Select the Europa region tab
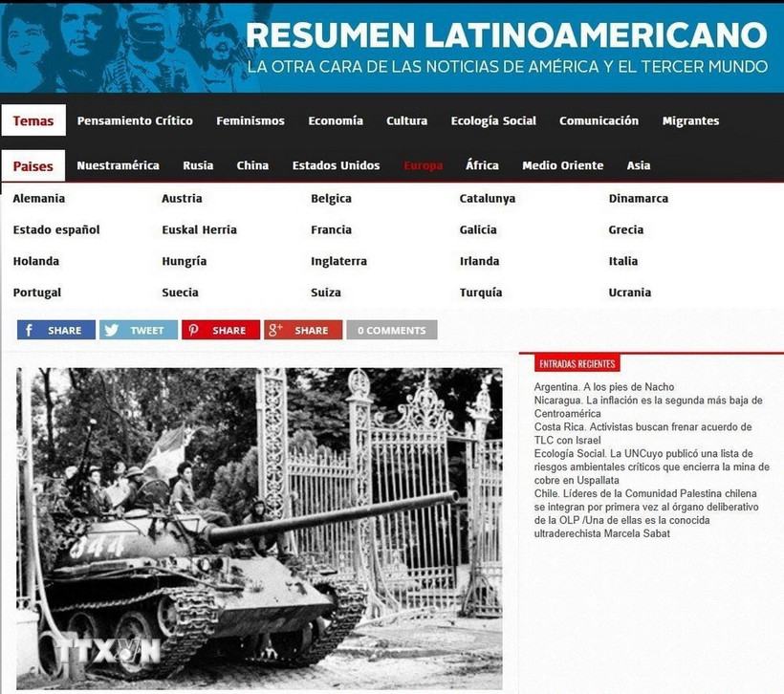 [x=422, y=164]
